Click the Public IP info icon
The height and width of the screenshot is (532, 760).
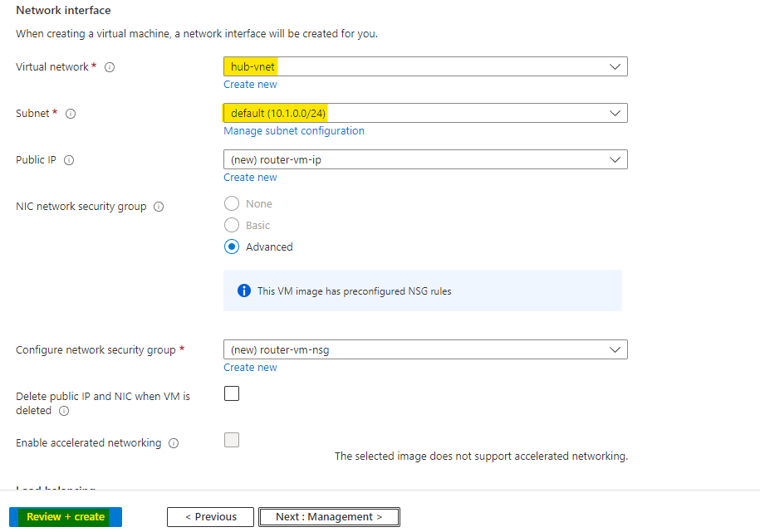(69, 160)
